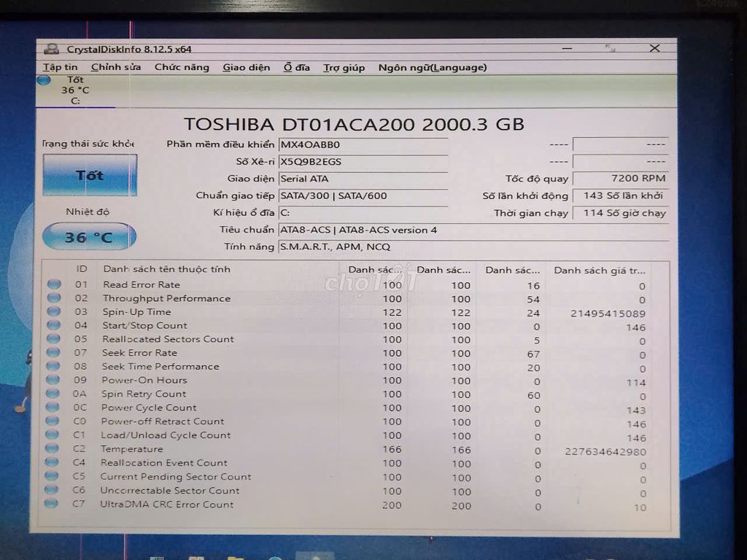Click the status orb for Reallocated Sectors Count
Screen dimensions: 747x560
[53, 339]
